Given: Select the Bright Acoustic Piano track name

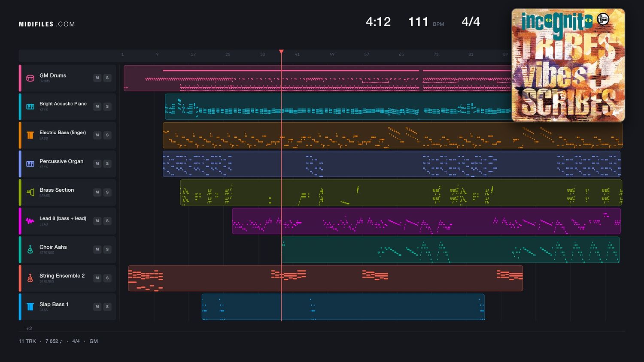Looking at the screenshot, I should pyautogui.click(x=63, y=104).
